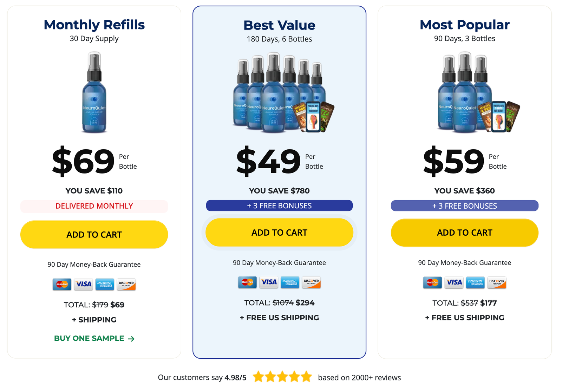Click the five-star rating icons
The height and width of the screenshot is (392, 562).
tap(282, 377)
